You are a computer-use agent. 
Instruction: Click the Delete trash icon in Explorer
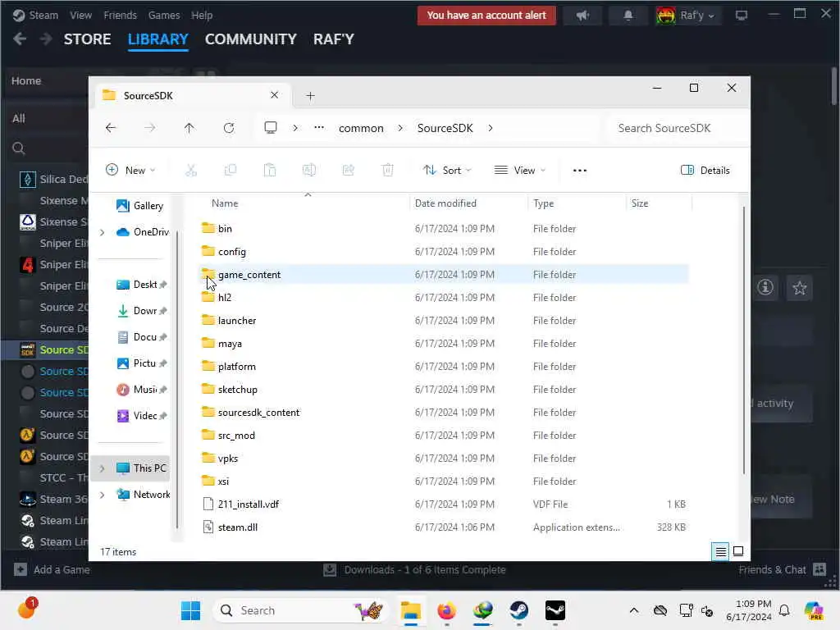(x=387, y=171)
